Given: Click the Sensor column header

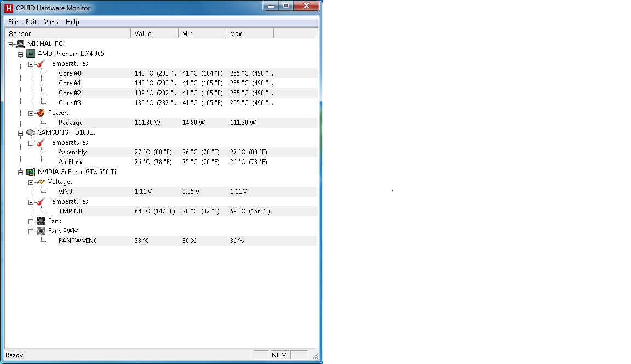Looking at the screenshot, I should pyautogui.click(x=68, y=33).
